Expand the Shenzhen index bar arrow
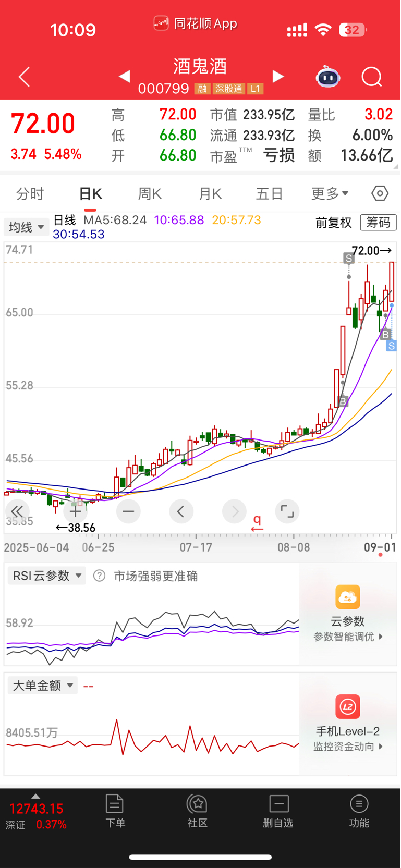The width and height of the screenshot is (401, 868). [35, 796]
